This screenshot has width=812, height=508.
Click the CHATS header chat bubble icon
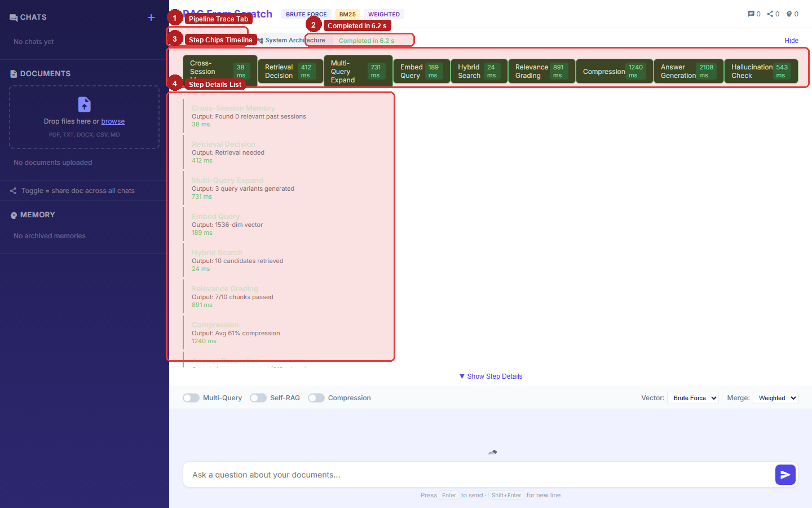click(14, 17)
